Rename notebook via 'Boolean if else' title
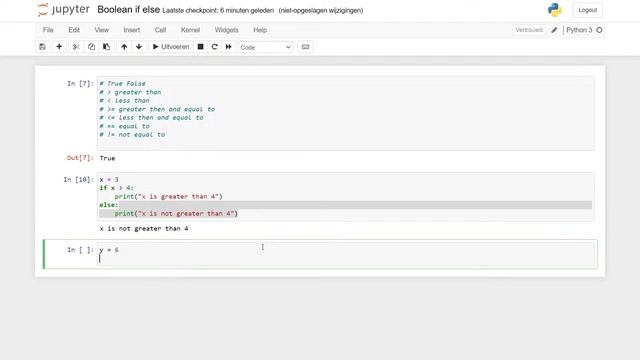Viewport: 640px width, 360px height. pos(129,10)
